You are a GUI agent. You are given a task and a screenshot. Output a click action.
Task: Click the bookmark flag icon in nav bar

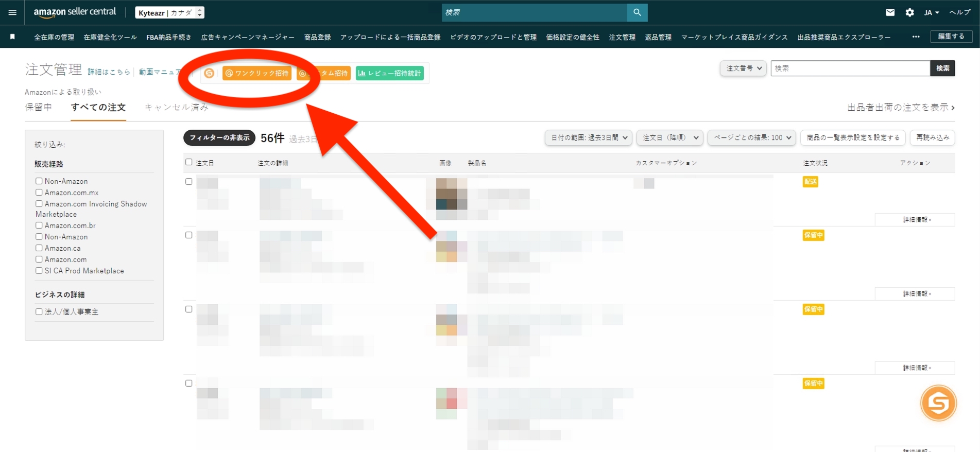[x=12, y=37]
